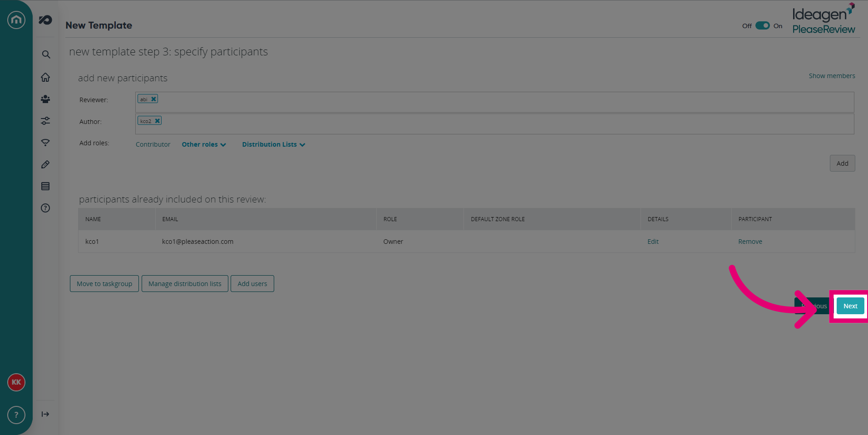This screenshot has width=868, height=435.
Task: Click the funnel filter icon in sidebar
Action: click(45, 143)
